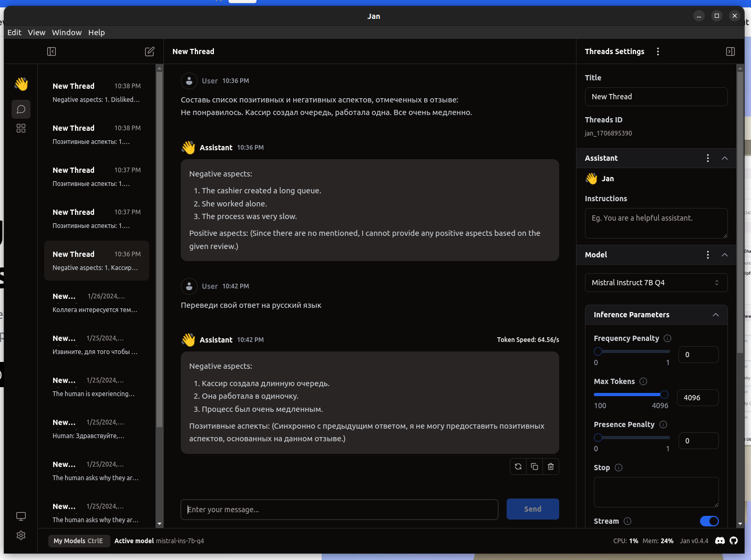Adjust the Presence Penalty slider handle
The height and width of the screenshot is (560, 751).
[598, 438]
